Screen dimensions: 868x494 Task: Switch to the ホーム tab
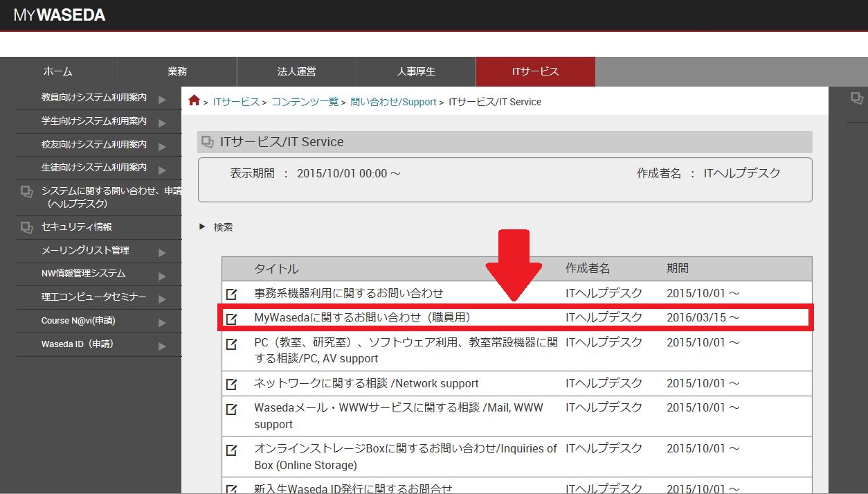point(58,71)
